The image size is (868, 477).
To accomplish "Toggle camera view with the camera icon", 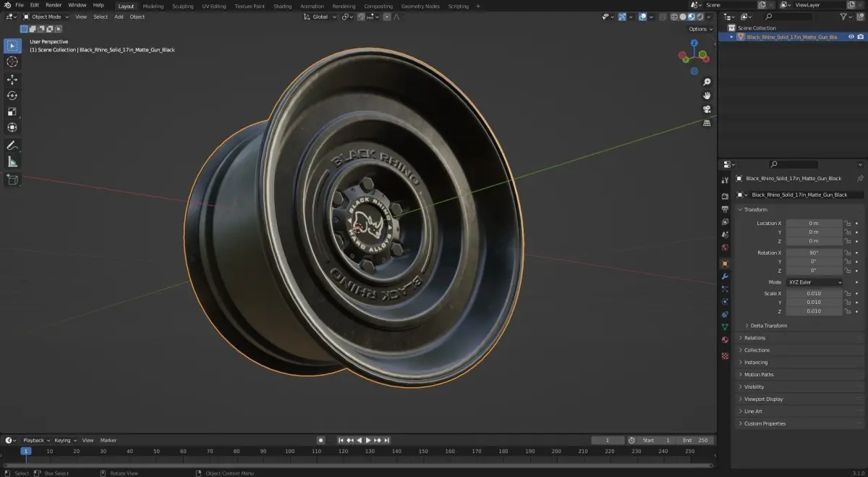I will coord(707,109).
